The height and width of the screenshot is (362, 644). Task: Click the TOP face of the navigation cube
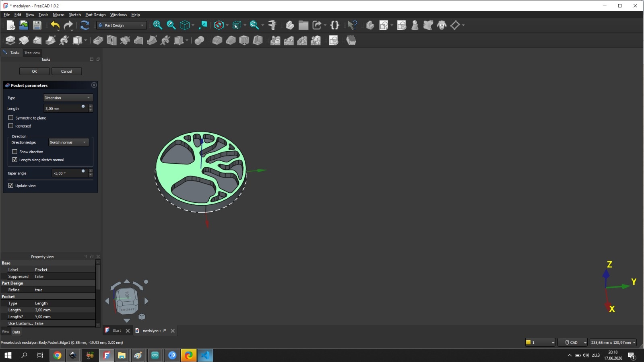click(127, 294)
